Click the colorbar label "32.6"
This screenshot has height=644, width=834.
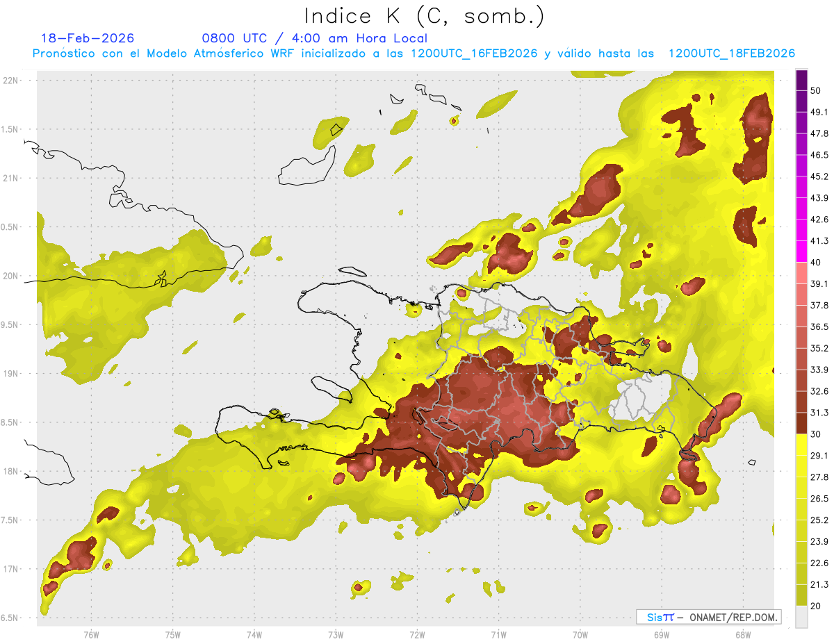(x=819, y=391)
